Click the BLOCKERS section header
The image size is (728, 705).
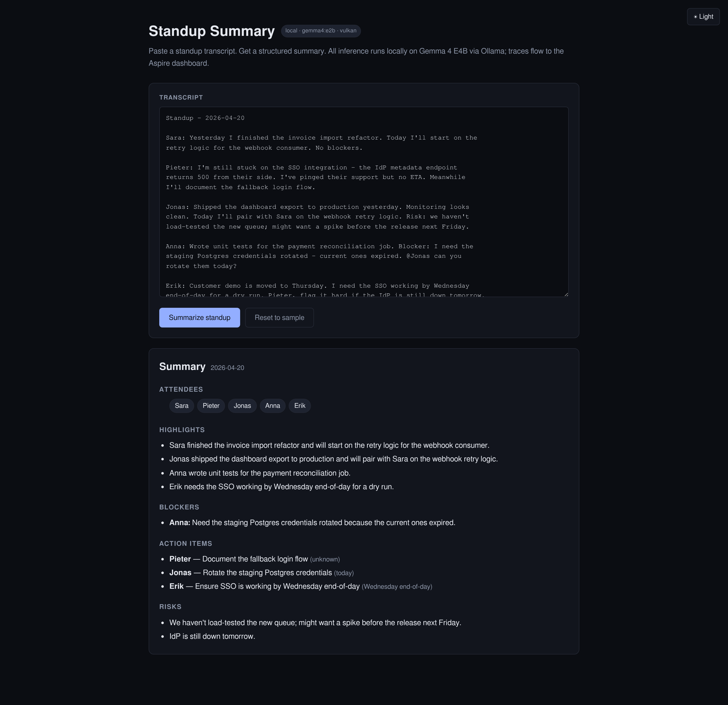179,507
